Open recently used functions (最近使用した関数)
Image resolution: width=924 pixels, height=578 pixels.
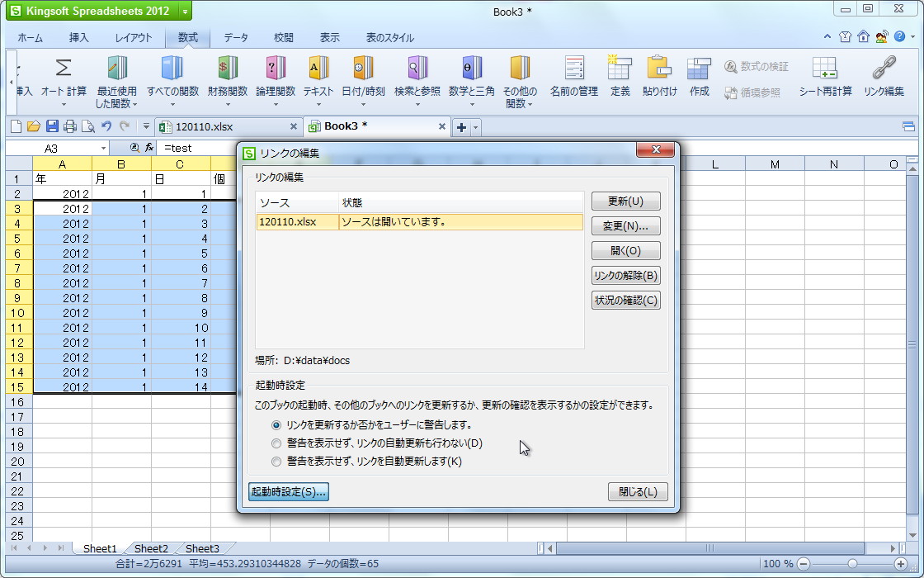coord(116,82)
